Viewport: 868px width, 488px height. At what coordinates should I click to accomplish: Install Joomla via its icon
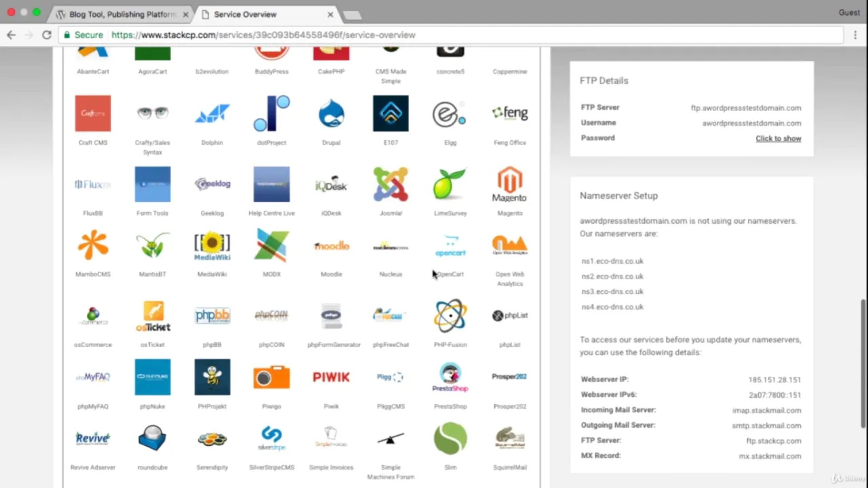(x=391, y=184)
